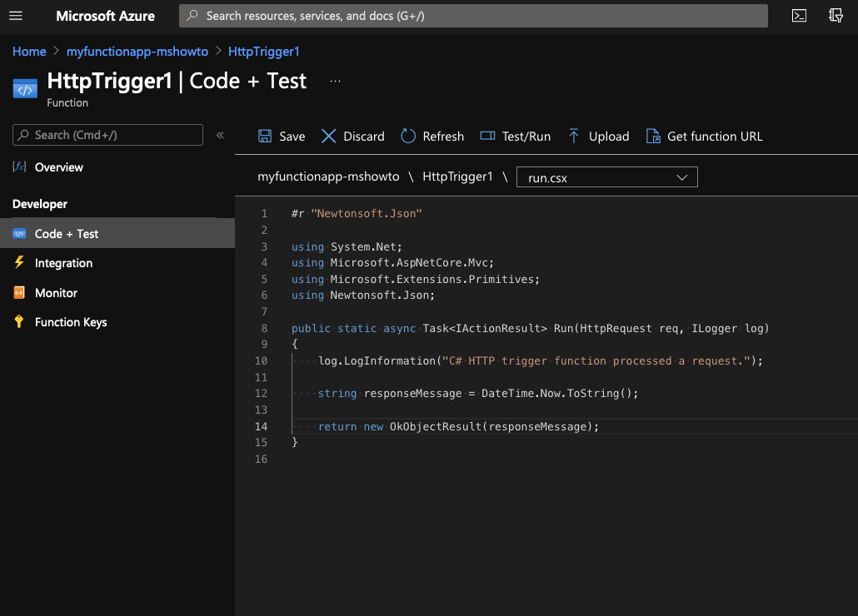Click the Microsoft Azure logo text
This screenshot has width=858, height=616.
(x=106, y=17)
